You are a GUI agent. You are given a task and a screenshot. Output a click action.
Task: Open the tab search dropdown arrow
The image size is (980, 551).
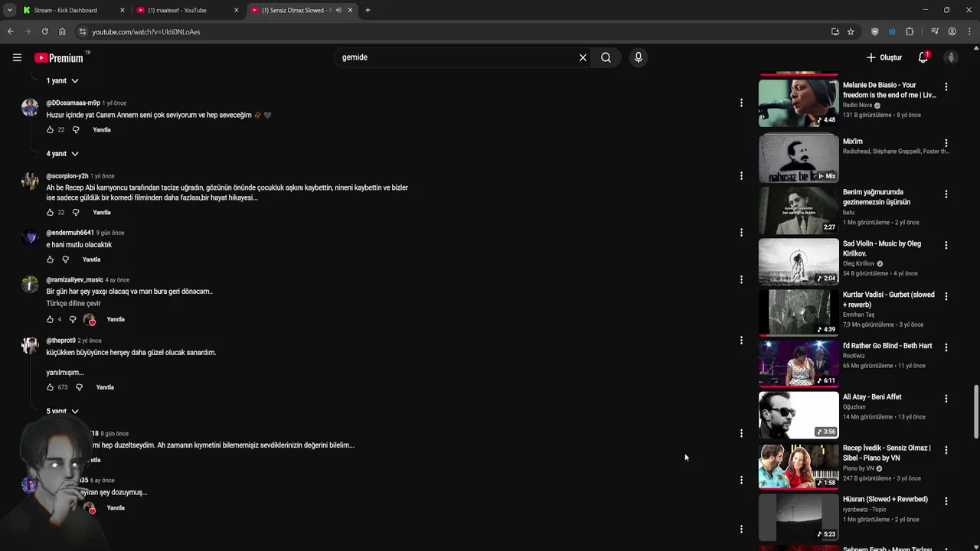point(10,10)
